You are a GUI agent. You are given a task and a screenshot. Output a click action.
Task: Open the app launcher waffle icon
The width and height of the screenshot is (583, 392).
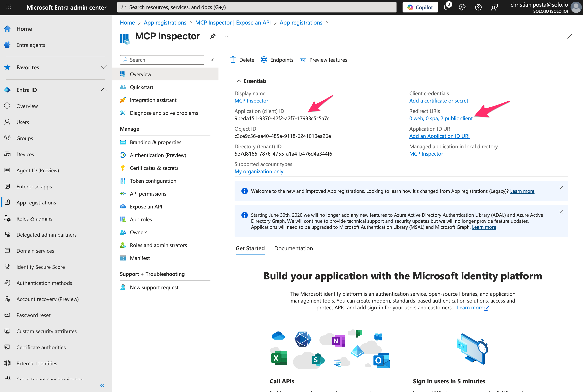(9, 7)
